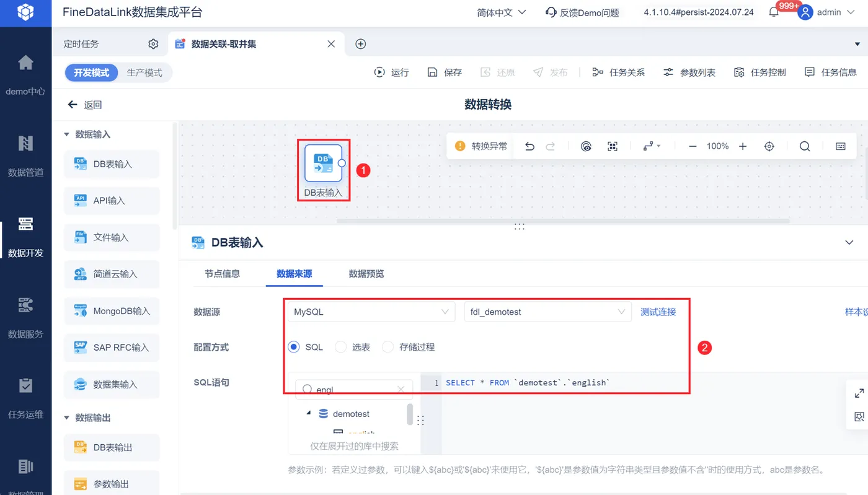The height and width of the screenshot is (495, 868).
Task: Add MongoDB输入 operator from list
Action: [112, 311]
